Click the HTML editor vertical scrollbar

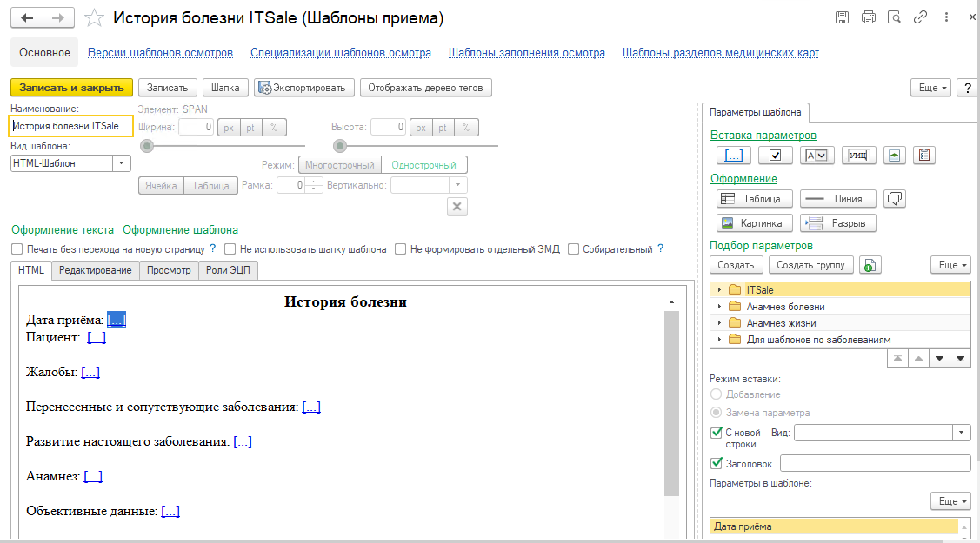[x=671, y=403]
